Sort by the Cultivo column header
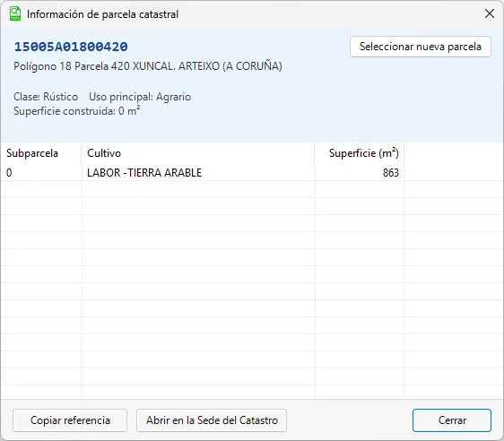Image resolution: width=504 pixels, height=441 pixels. coord(198,153)
